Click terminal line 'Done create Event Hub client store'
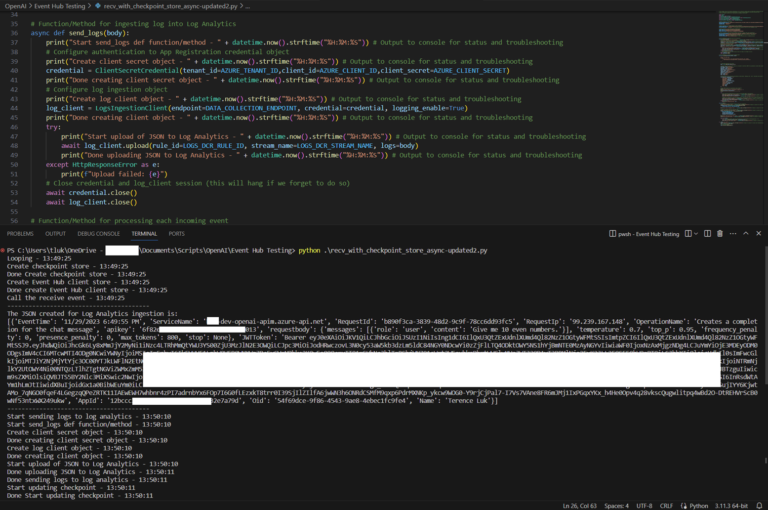 click(87, 290)
